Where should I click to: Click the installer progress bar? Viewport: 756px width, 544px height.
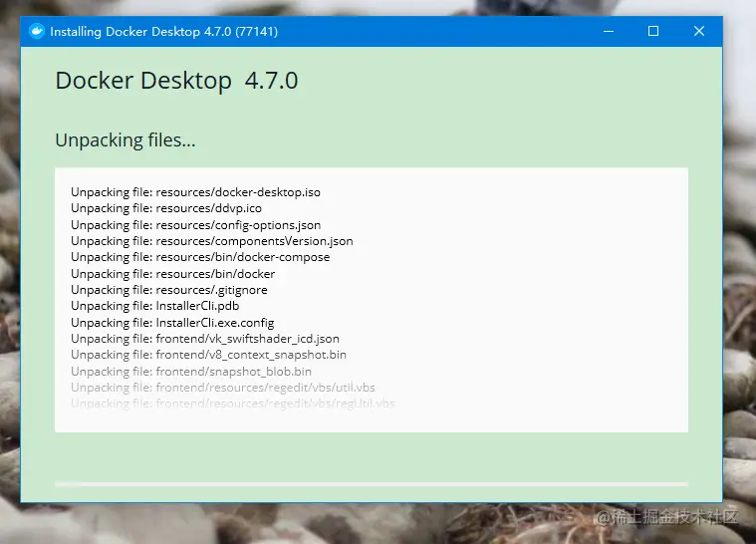click(x=372, y=483)
